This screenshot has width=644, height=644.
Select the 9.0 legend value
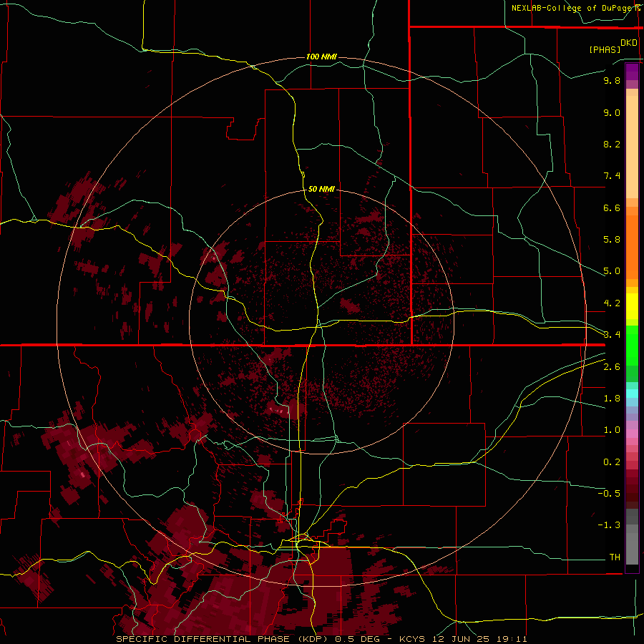(x=612, y=112)
